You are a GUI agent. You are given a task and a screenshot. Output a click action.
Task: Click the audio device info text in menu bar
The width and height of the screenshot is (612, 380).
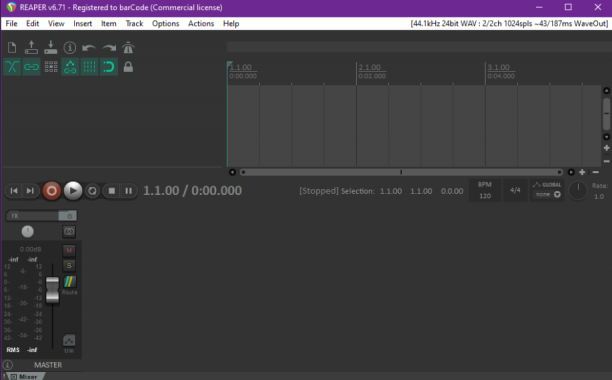click(509, 23)
